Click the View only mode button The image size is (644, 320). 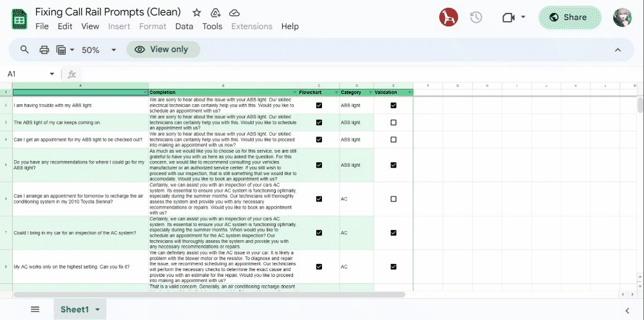pyautogui.click(x=163, y=50)
